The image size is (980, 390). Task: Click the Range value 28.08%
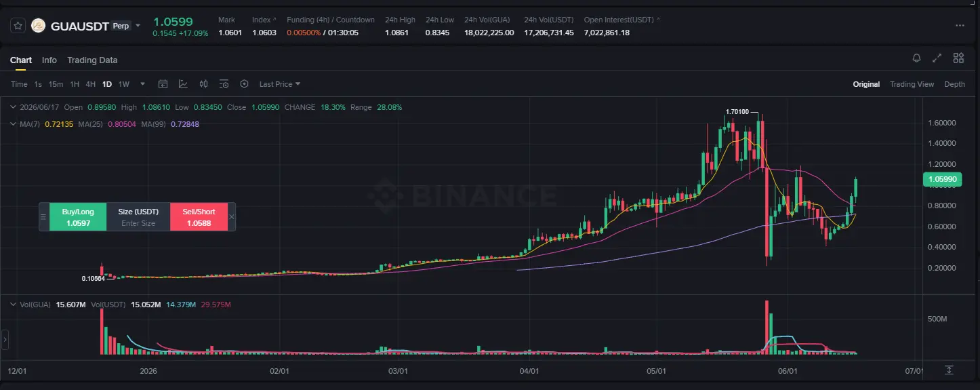(x=389, y=107)
